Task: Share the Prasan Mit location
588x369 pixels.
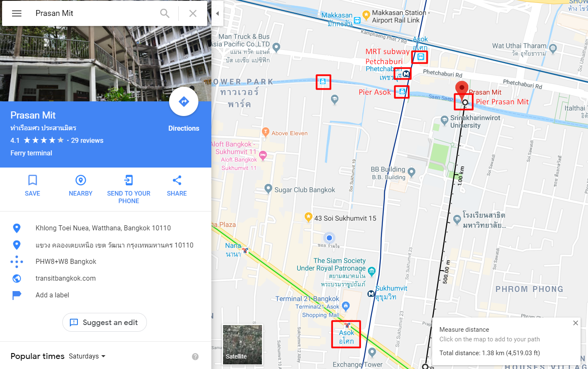Action: 177,186
